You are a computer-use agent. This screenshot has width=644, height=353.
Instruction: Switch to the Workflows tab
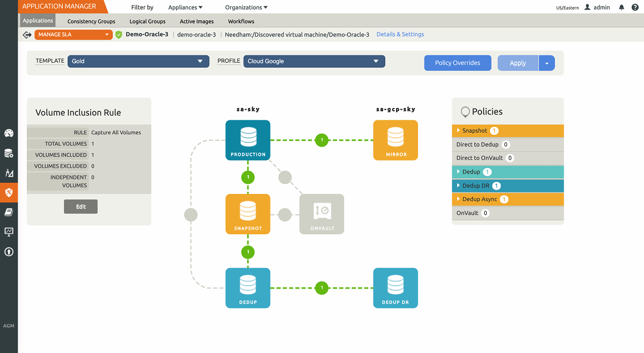(240, 21)
